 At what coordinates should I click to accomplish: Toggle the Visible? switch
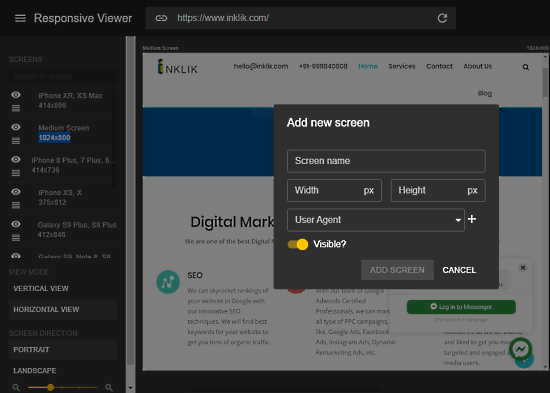pos(298,244)
